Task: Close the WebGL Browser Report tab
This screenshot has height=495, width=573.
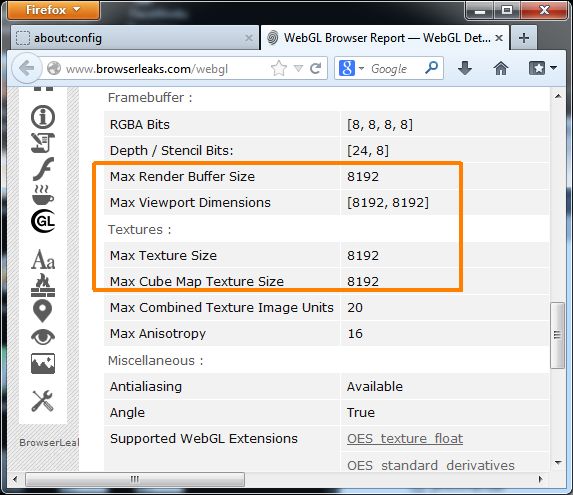Action: pos(499,38)
